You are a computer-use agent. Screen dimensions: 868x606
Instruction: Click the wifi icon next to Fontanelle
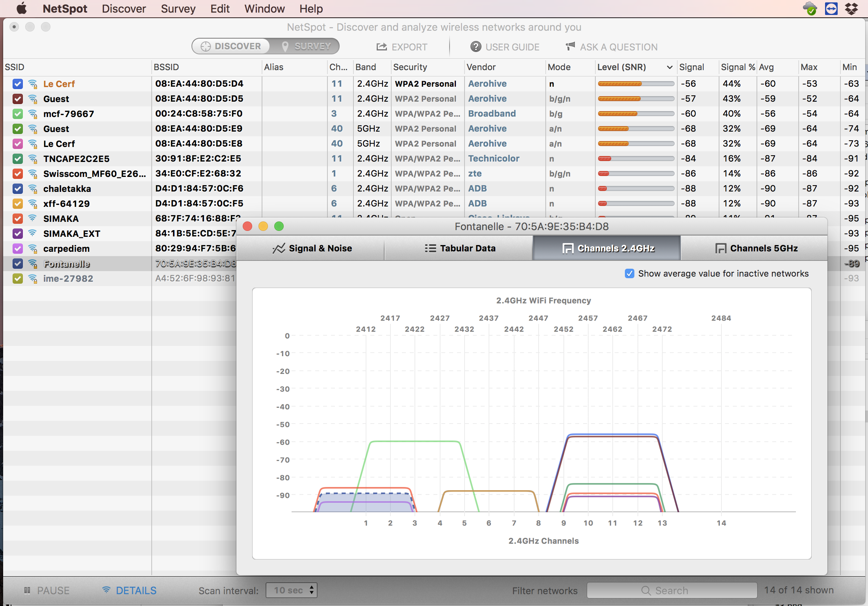point(33,264)
